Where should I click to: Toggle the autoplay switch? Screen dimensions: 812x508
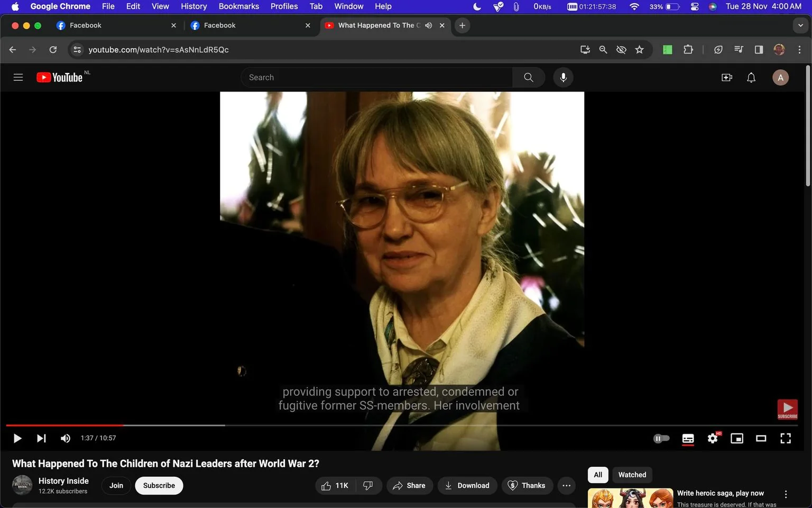[661, 438]
